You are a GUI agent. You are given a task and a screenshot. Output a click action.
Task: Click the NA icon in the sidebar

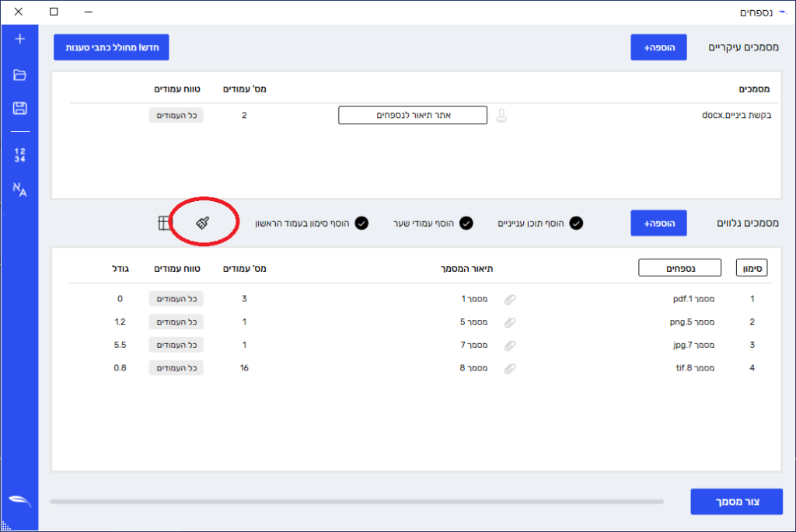(x=20, y=189)
